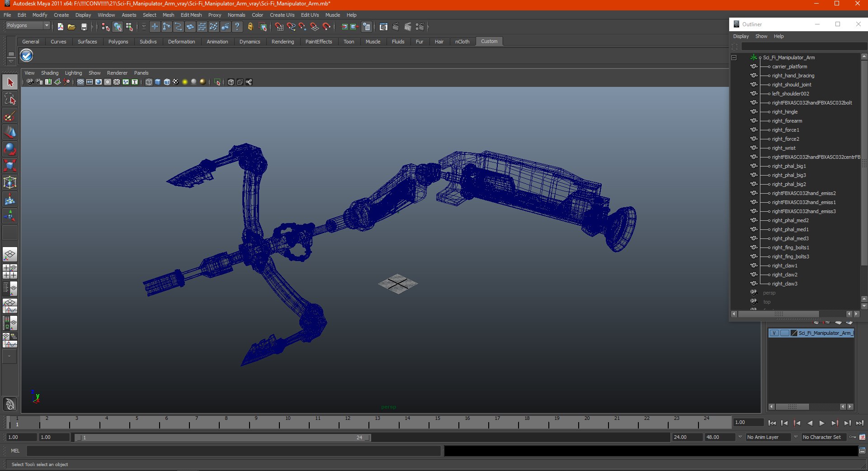Open a scene with the folder icon

71,27
